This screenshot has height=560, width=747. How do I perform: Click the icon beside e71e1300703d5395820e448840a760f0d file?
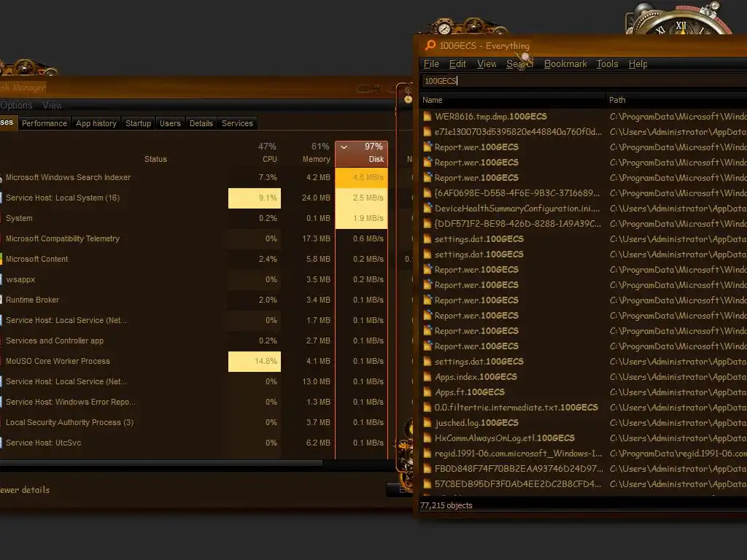point(427,132)
